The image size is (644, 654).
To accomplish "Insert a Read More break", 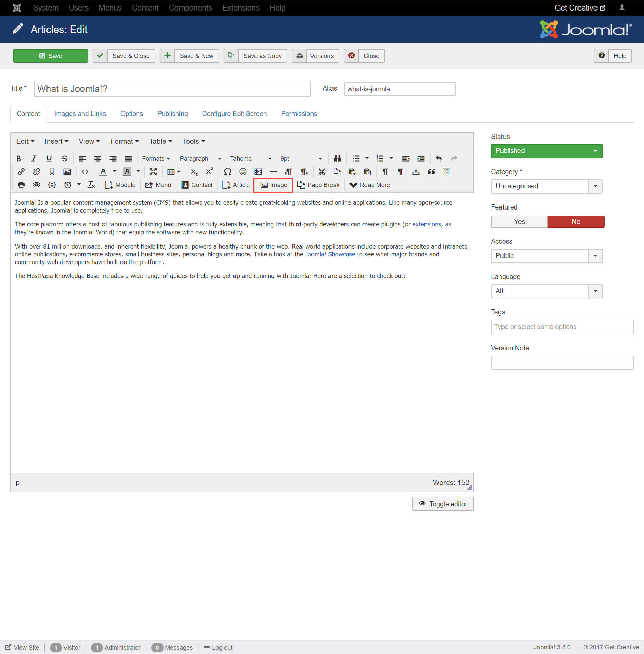I will click(370, 185).
